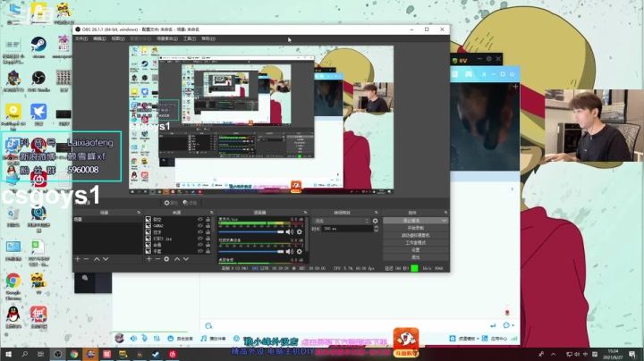Increase the transition duration with the stepper
This screenshot has width=644, height=361.
377,227
